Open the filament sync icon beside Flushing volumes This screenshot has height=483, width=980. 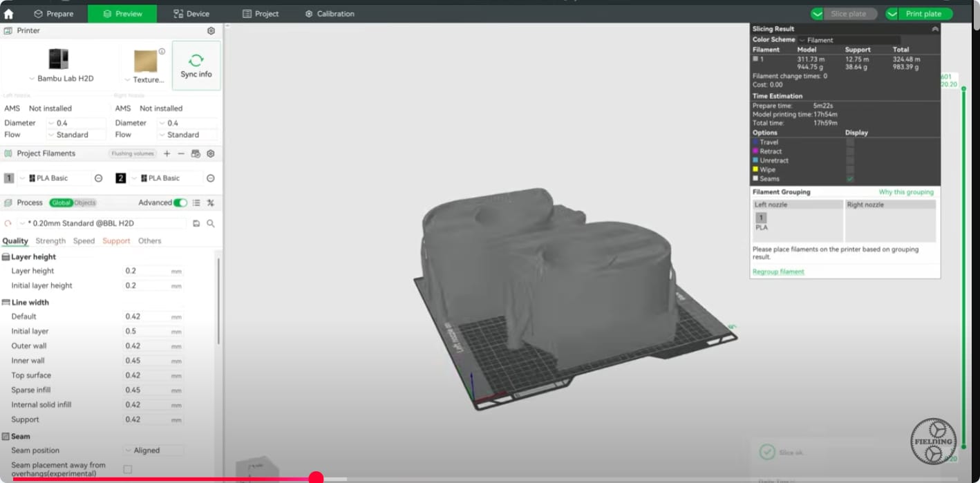pos(196,153)
